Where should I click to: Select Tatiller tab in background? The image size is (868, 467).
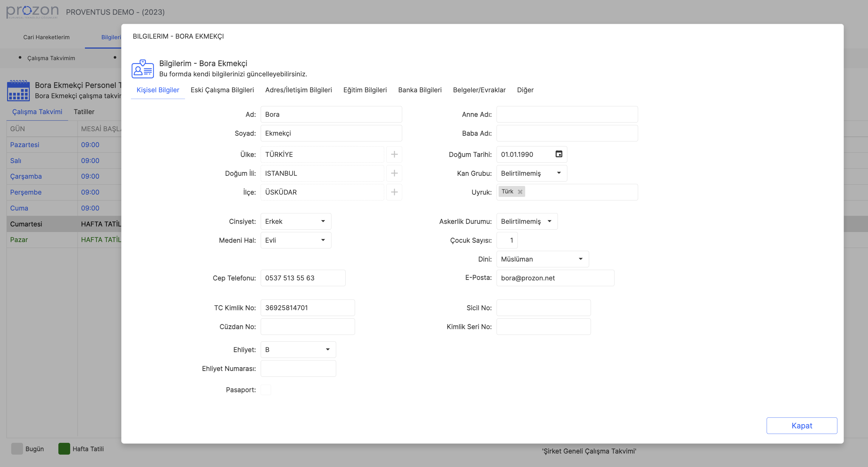pos(84,111)
